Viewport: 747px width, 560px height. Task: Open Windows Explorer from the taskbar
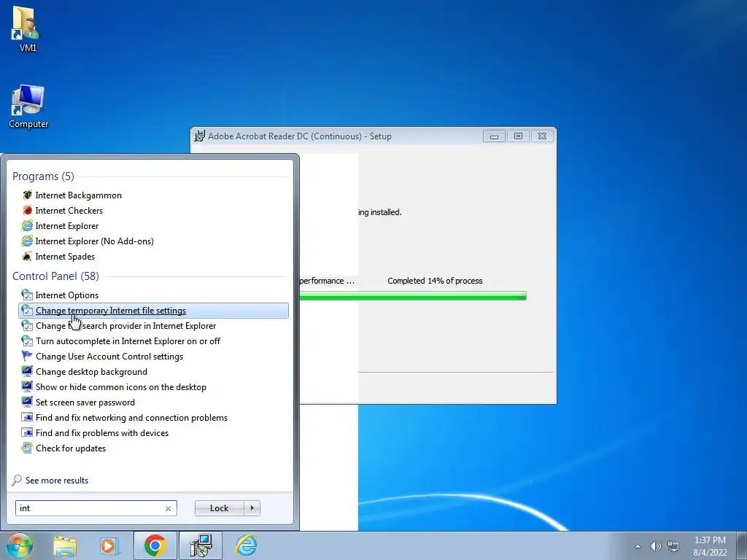click(64, 545)
